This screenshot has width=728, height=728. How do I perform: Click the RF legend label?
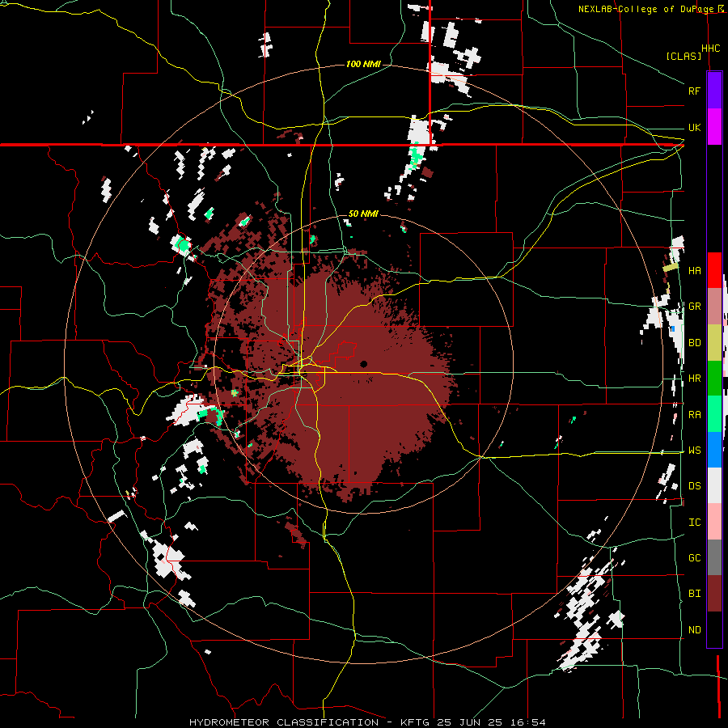coord(694,91)
